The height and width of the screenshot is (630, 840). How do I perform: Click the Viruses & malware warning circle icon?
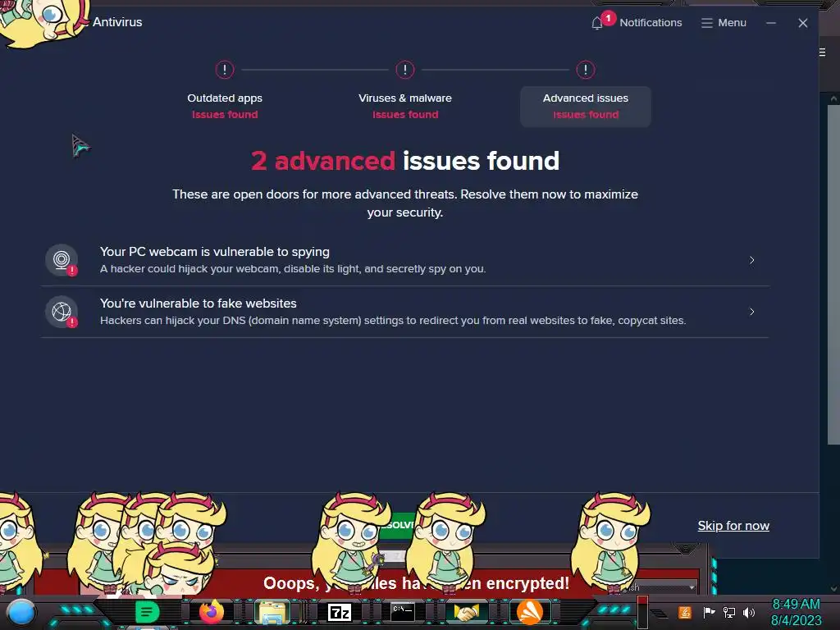coord(405,70)
